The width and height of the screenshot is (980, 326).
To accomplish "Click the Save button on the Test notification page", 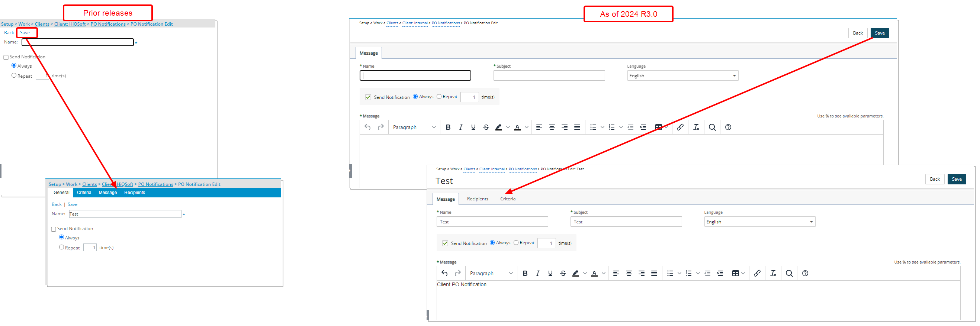I will (x=957, y=179).
